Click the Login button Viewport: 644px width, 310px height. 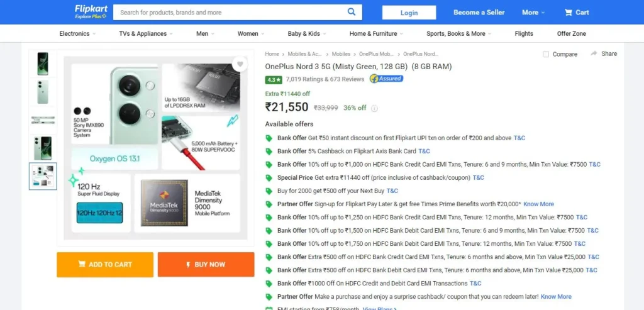click(x=409, y=13)
